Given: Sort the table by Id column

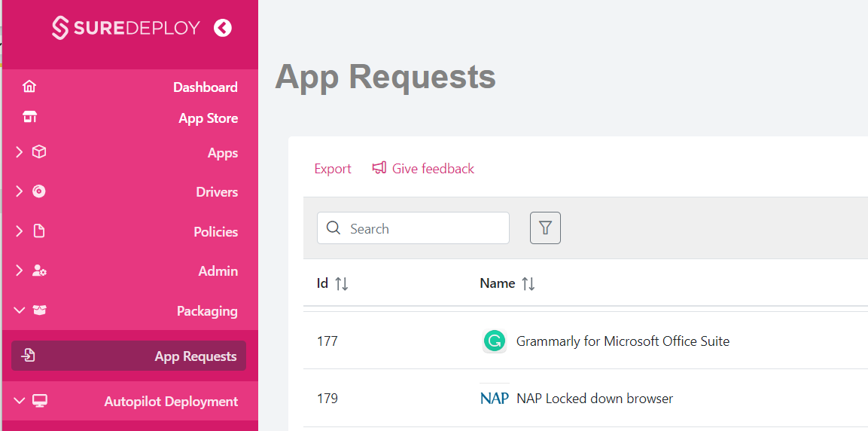Looking at the screenshot, I should (x=341, y=283).
